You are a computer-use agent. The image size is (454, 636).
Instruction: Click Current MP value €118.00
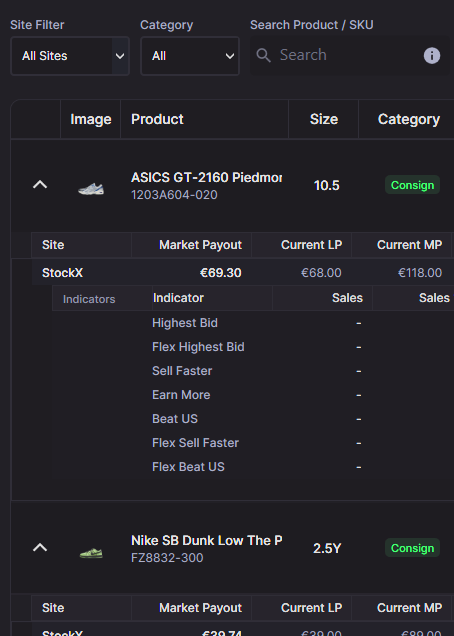click(x=420, y=273)
